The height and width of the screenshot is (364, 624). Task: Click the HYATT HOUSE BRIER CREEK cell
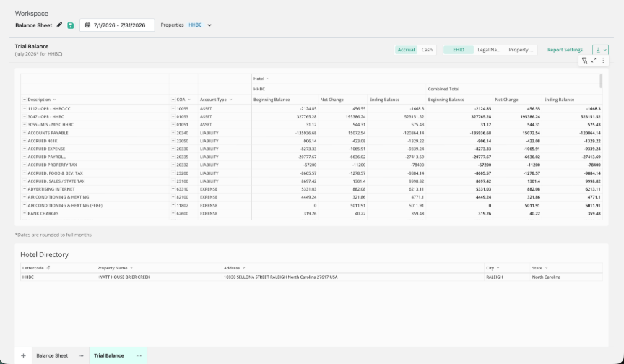point(158,277)
